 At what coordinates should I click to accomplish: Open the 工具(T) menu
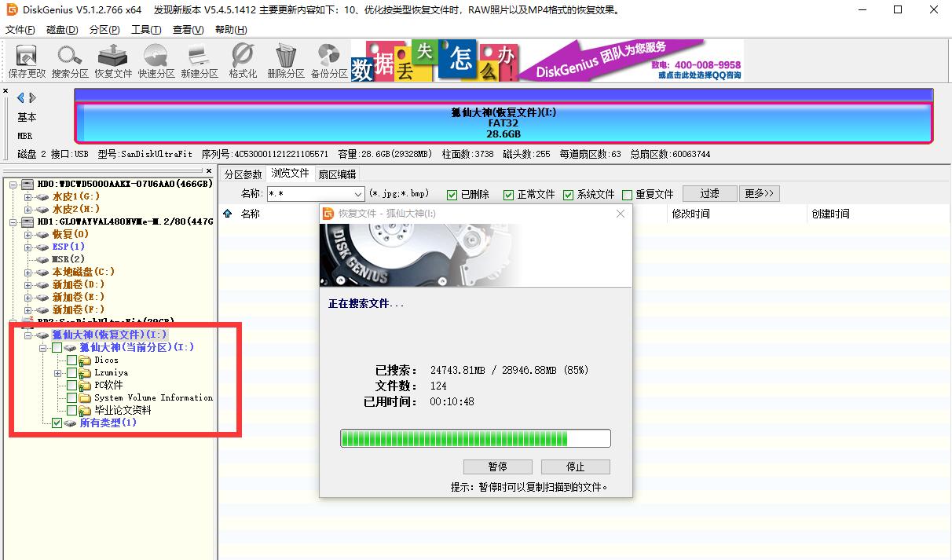coord(146,30)
